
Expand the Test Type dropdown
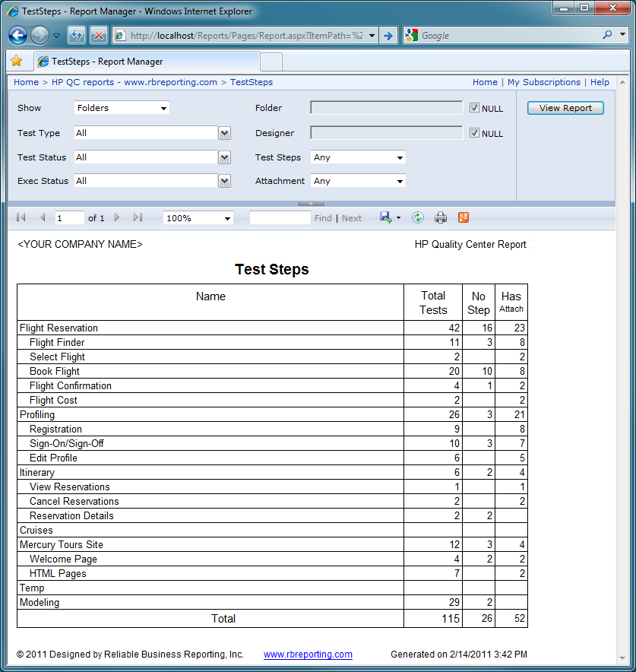coord(223,133)
